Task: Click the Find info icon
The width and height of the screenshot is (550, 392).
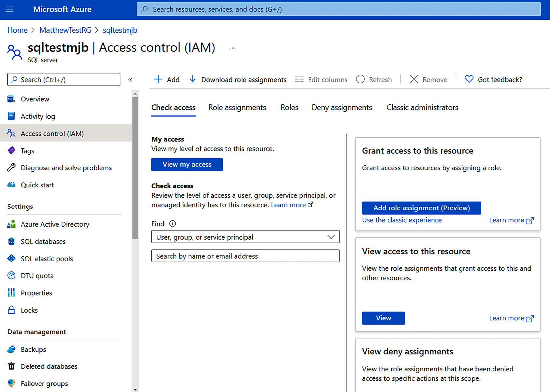Action: [172, 224]
